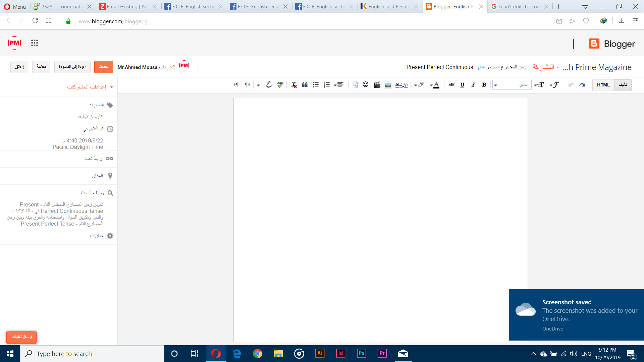
Task: Open Photoshop from taskbar
Action: point(361,354)
